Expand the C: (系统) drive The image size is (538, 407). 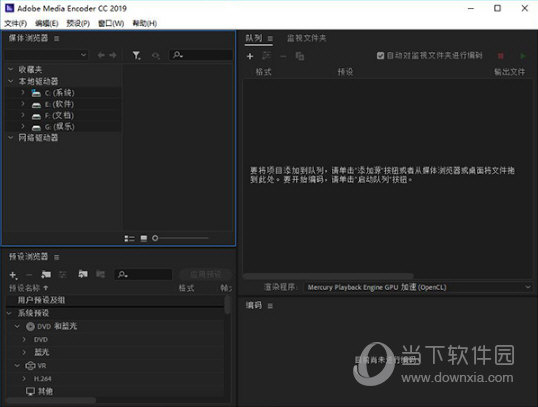[23, 93]
